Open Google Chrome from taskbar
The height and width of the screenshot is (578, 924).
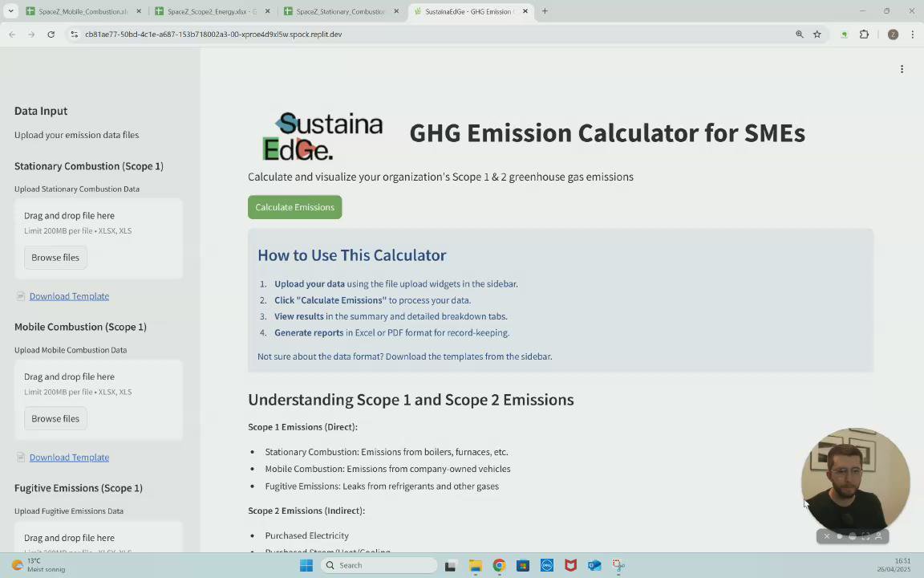pyautogui.click(x=499, y=566)
